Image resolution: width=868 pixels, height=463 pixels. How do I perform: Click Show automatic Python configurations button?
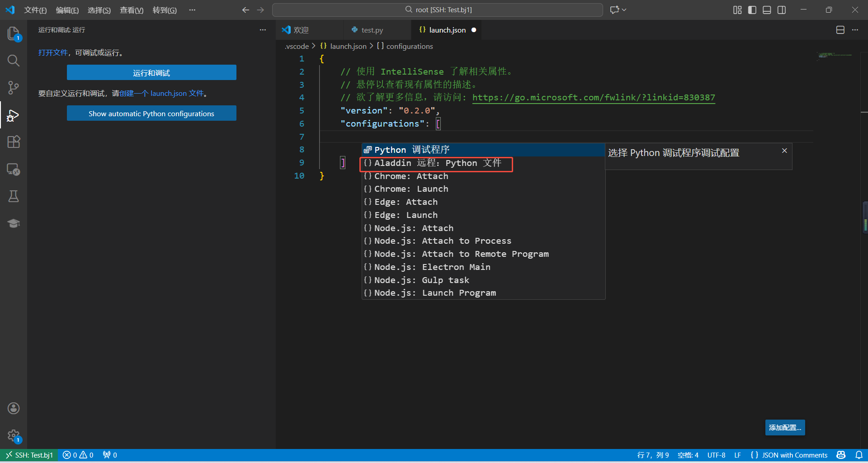click(x=151, y=113)
